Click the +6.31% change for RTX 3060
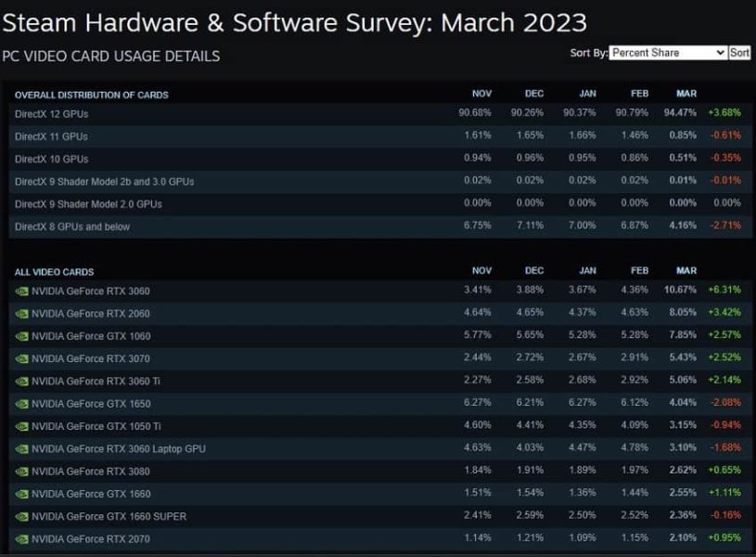The height and width of the screenshot is (557, 756). 724,290
